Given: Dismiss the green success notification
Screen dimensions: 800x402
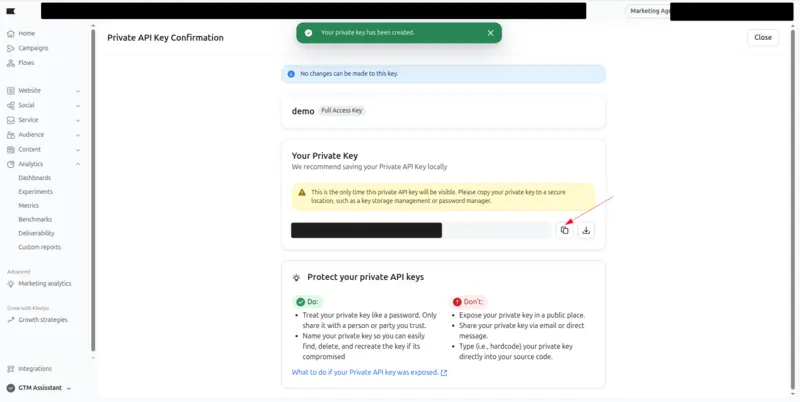Looking at the screenshot, I should pos(490,33).
